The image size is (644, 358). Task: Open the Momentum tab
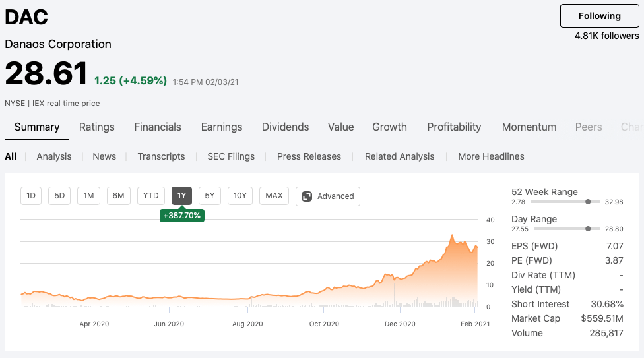[529, 127]
